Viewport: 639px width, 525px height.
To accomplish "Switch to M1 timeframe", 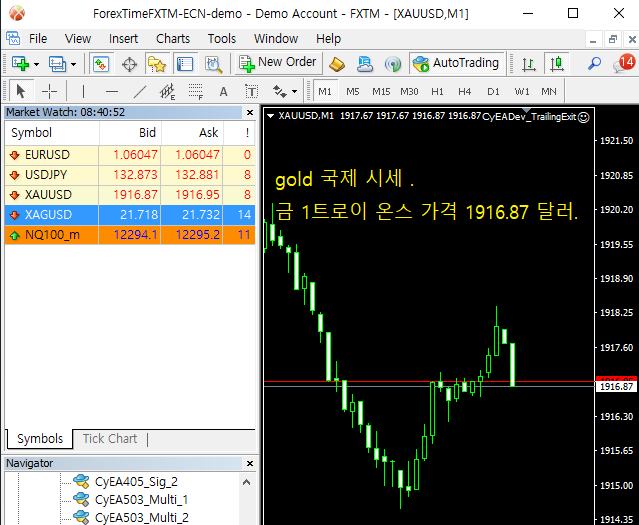I will 325,91.
